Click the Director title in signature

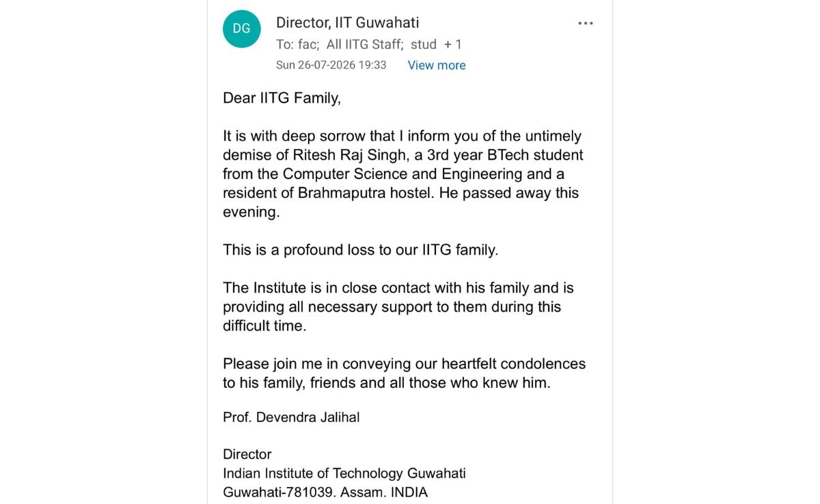(247, 454)
